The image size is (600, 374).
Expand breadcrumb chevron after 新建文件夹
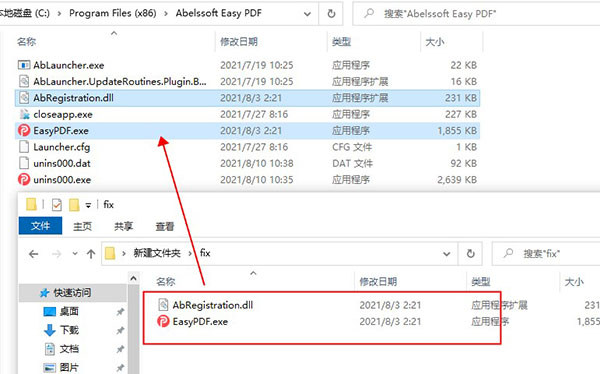pyautogui.click(x=190, y=253)
